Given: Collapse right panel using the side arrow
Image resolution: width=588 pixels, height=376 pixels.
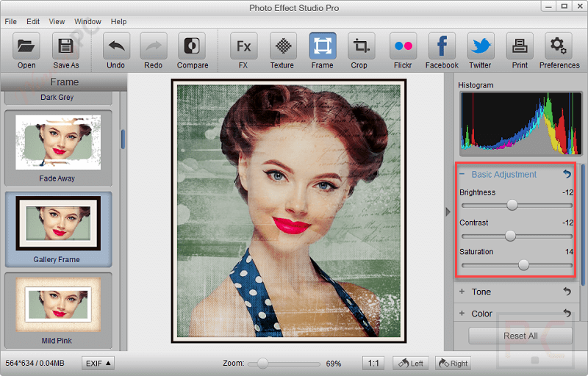Looking at the screenshot, I should [x=448, y=212].
